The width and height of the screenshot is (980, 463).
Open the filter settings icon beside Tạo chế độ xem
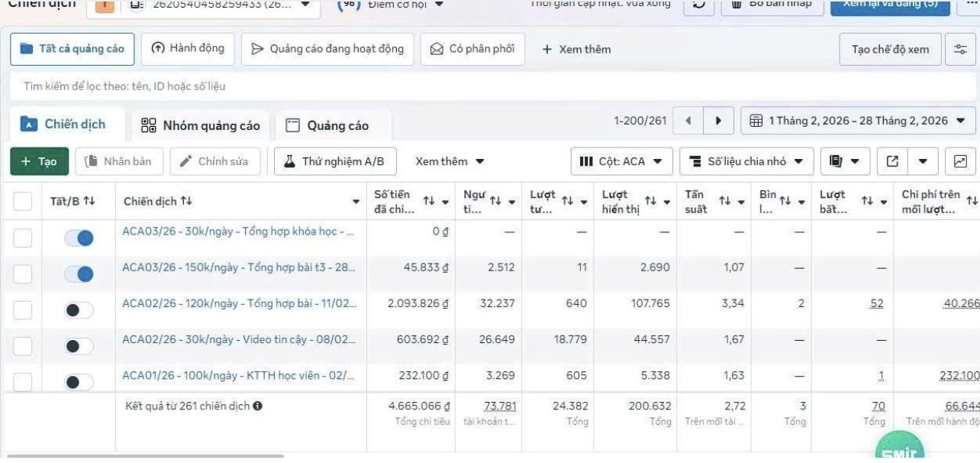(x=960, y=49)
